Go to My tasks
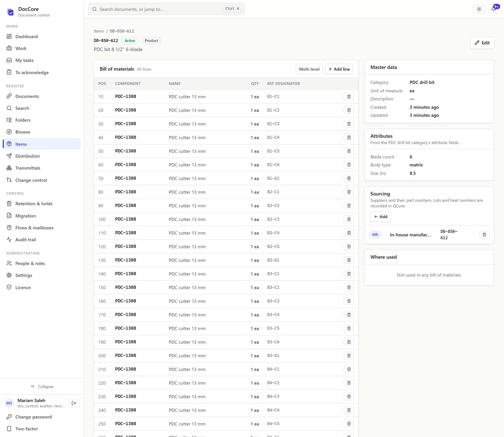The image size is (504, 437). (42, 60)
